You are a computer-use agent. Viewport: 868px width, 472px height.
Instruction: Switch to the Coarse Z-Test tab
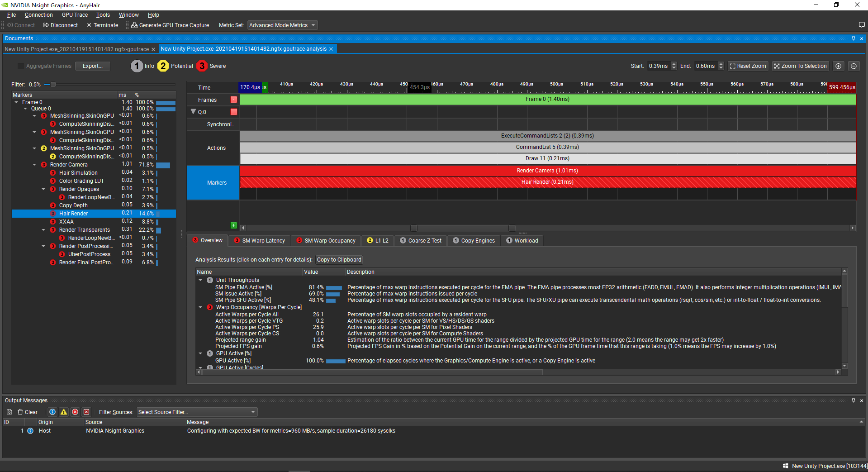(x=421, y=241)
